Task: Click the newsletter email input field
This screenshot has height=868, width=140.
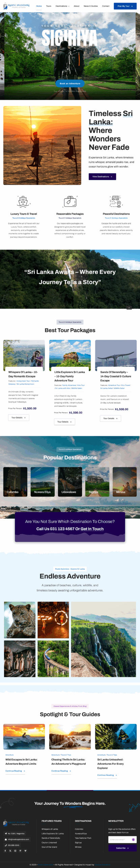Action: click(x=120, y=840)
